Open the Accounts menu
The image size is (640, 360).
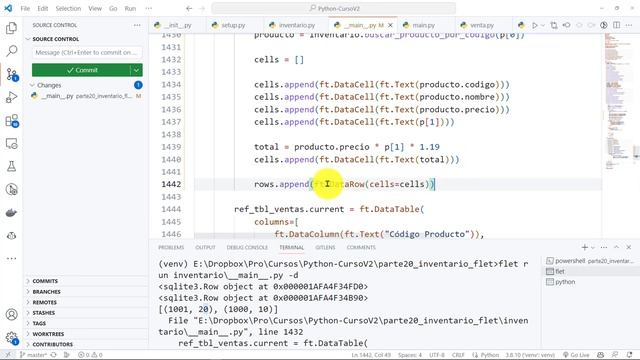coord(11,314)
